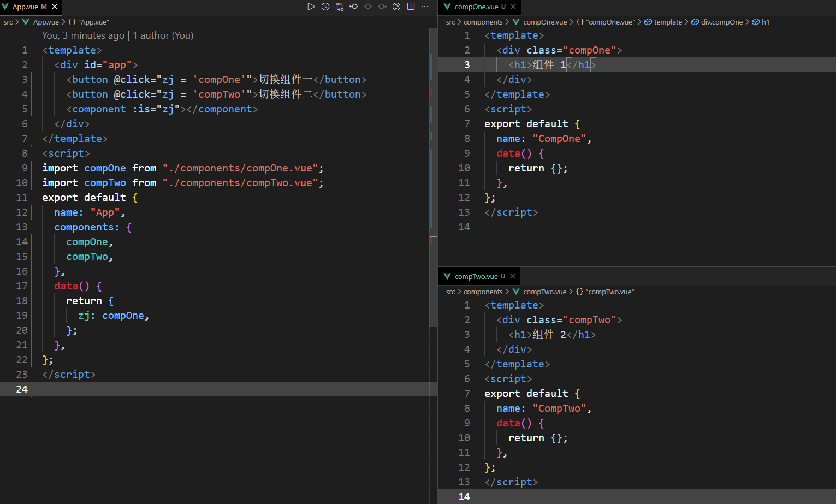Click the opening <script> tag in compTwo.vue
Screen dimensions: 836x504
(x=508, y=379)
